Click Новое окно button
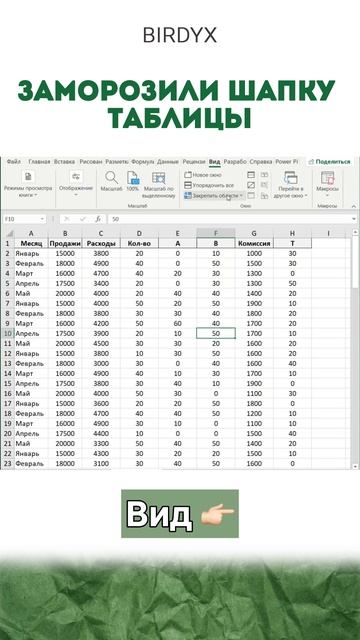The width and height of the screenshot is (360, 640). pos(203,175)
